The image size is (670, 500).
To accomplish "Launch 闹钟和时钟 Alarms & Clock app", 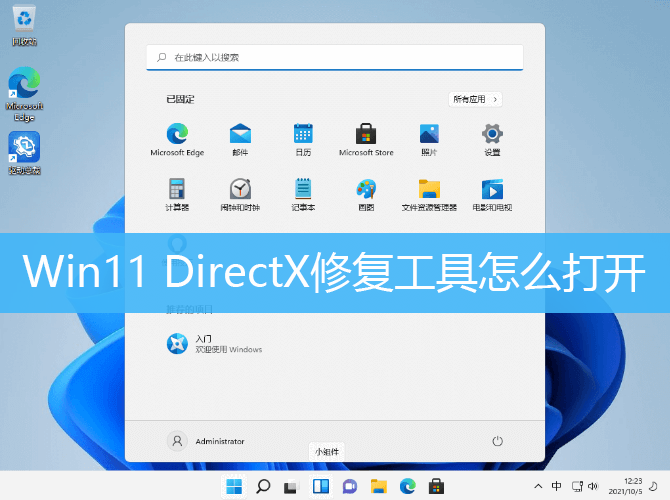I will point(240,190).
